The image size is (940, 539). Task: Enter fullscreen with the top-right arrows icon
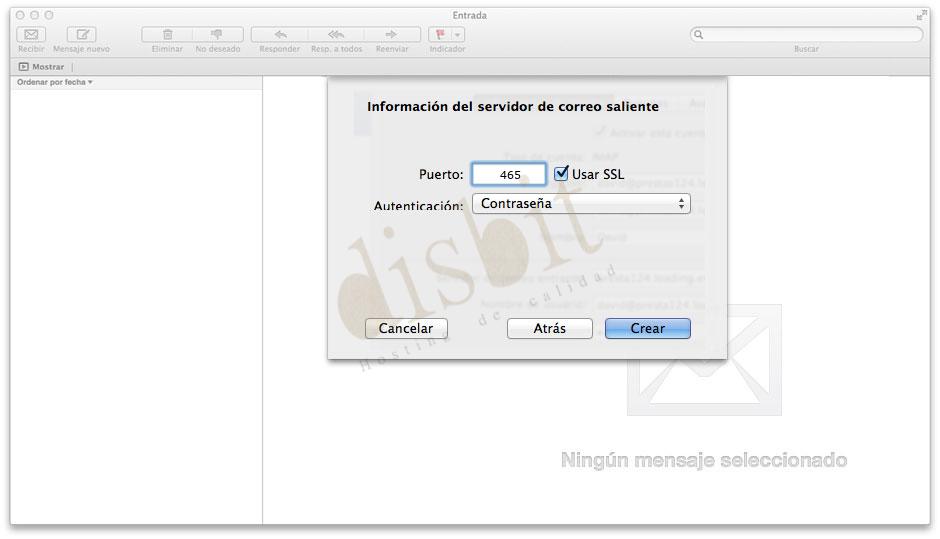[x=921, y=15]
